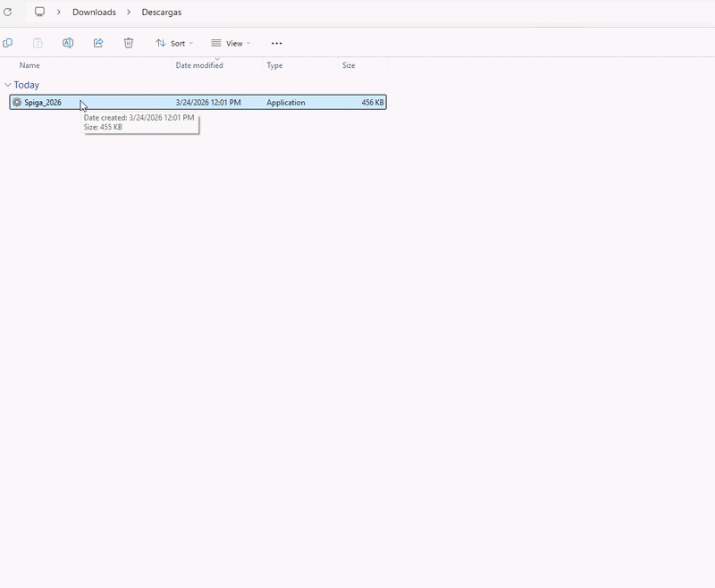This screenshot has width=715, height=588.
Task: Sort by Type column header
Action: (274, 65)
